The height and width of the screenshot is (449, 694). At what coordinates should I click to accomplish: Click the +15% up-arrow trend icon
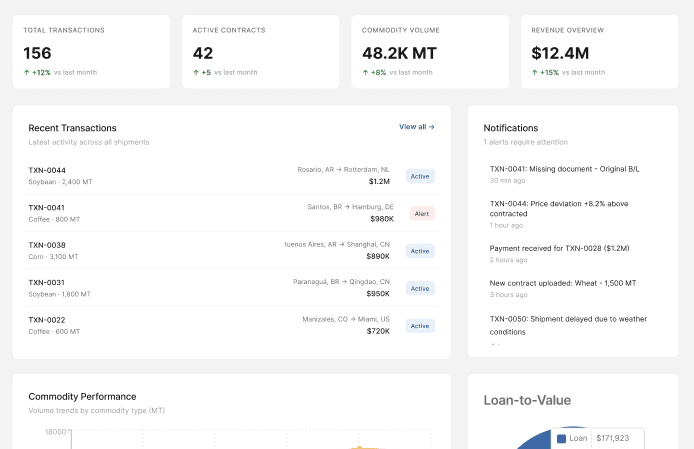[x=535, y=72]
